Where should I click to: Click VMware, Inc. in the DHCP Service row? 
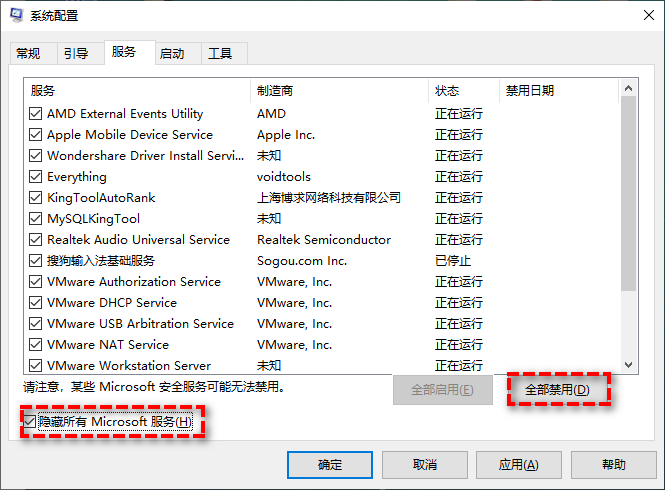(x=294, y=303)
